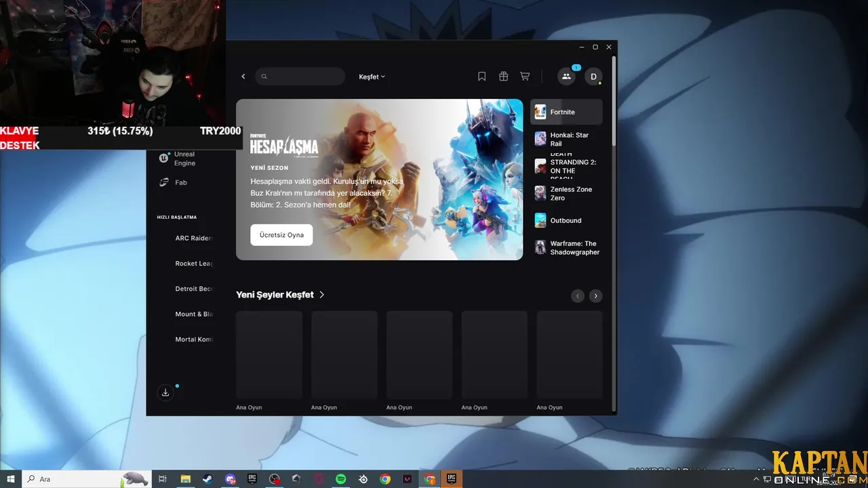Open Opera GX from the taskbar
Image resolution: width=868 pixels, height=488 pixels.
point(319,479)
